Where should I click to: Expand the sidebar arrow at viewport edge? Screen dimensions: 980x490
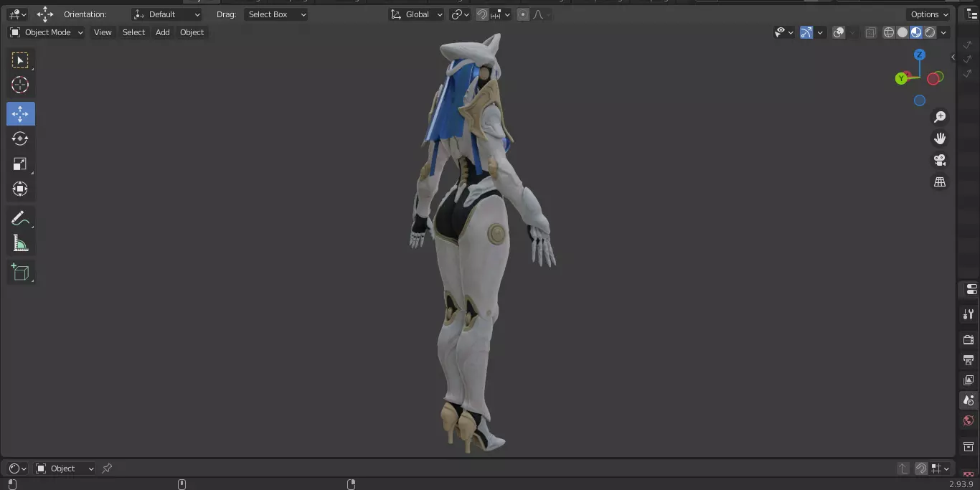[x=953, y=57]
